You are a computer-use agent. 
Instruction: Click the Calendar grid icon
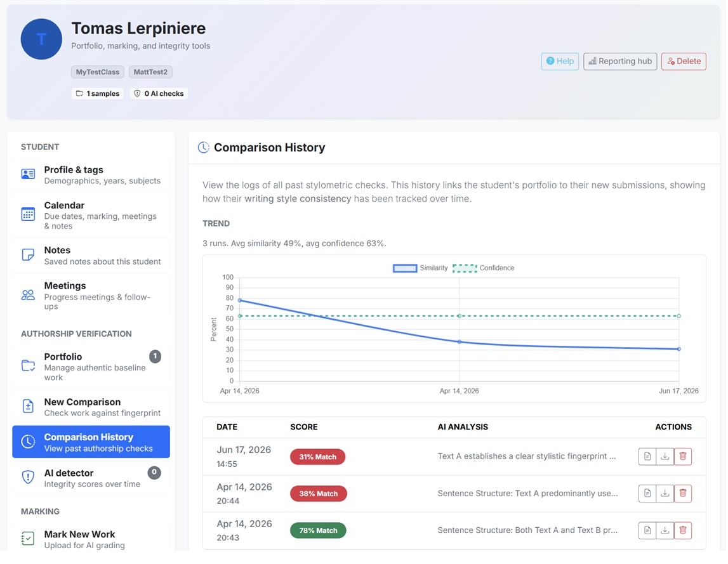click(28, 214)
